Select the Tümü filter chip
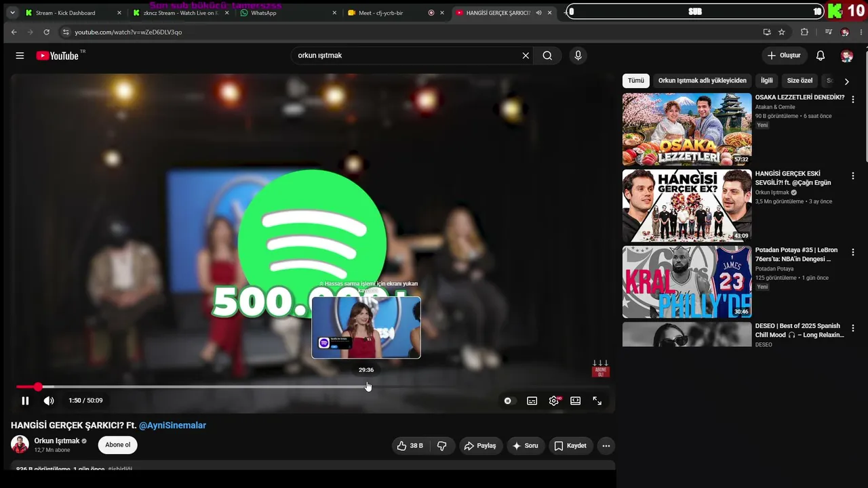The width and height of the screenshot is (868, 488). pyautogui.click(x=636, y=81)
